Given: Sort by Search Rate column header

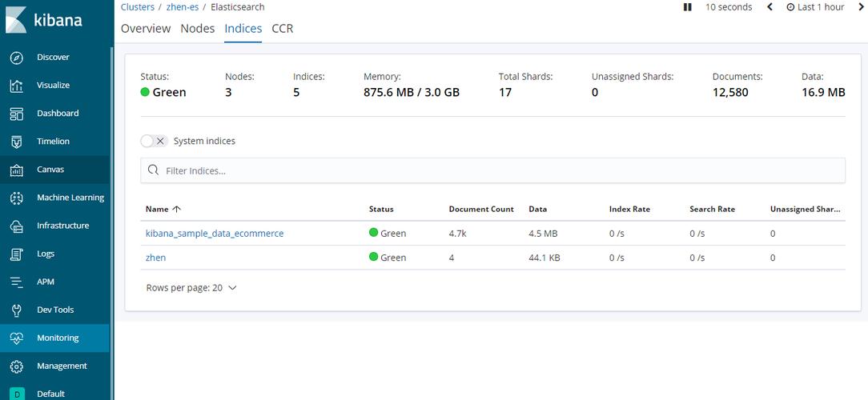Looking at the screenshot, I should 713,209.
